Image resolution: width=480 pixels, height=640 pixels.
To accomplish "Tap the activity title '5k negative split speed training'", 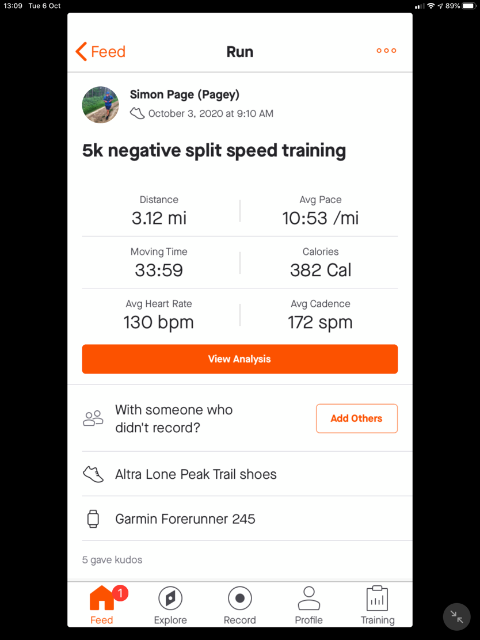I will click(x=214, y=150).
